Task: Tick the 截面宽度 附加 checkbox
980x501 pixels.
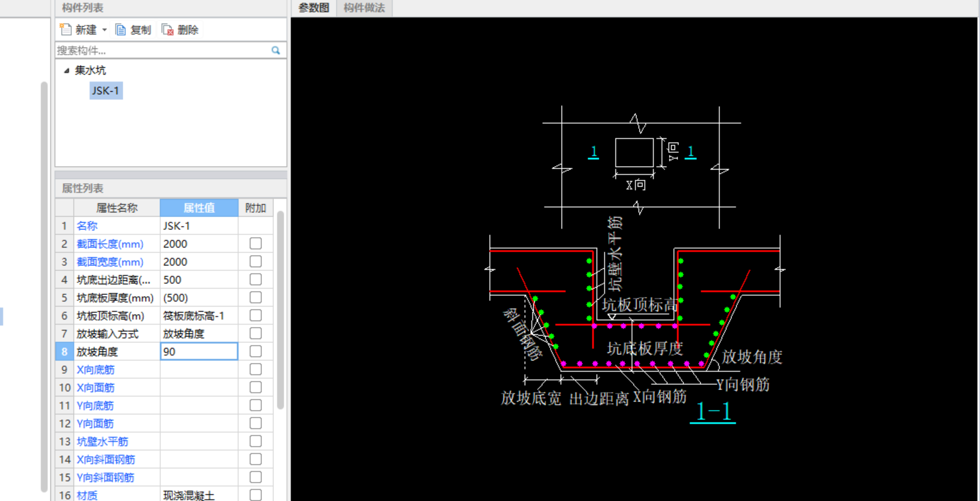Action: [256, 261]
